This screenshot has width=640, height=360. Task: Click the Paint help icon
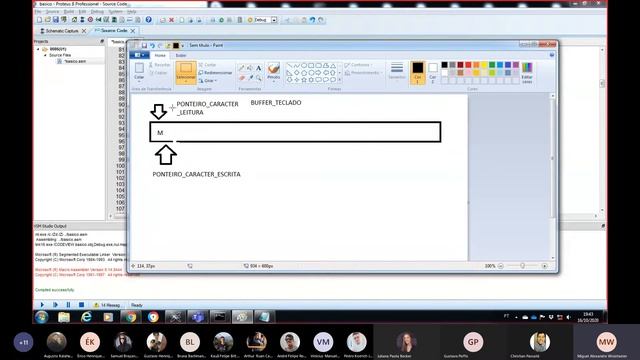click(552, 55)
